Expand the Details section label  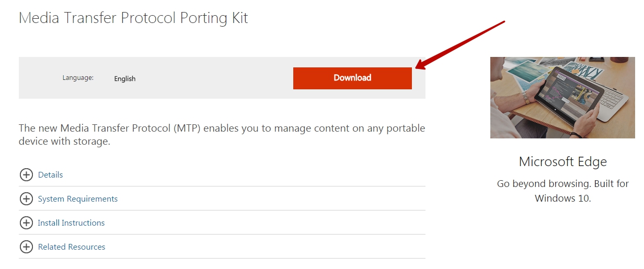pyautogui.click(x=50, y=175)
